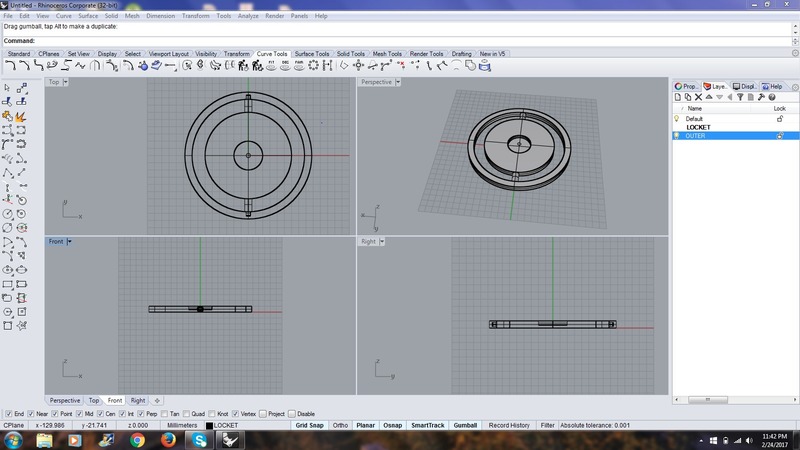Open Google Chrome from the taskbar
This screenshot has width=800, height=450.
tap(137, 440)
